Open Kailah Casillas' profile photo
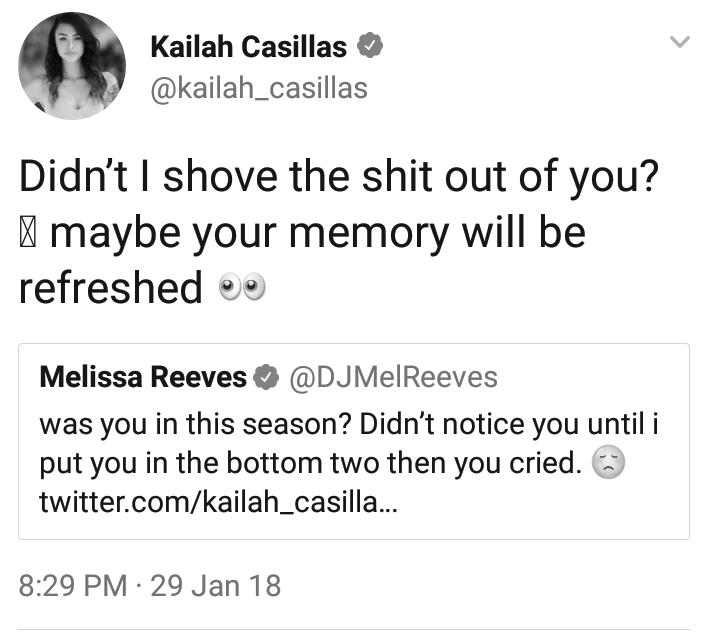The width and height of the screenshot is (714, 636). click(x=72, y=66)
